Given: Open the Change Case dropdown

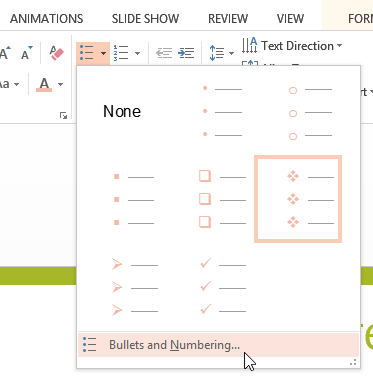Looking at the screenshot, I should (x=9, y=84).
